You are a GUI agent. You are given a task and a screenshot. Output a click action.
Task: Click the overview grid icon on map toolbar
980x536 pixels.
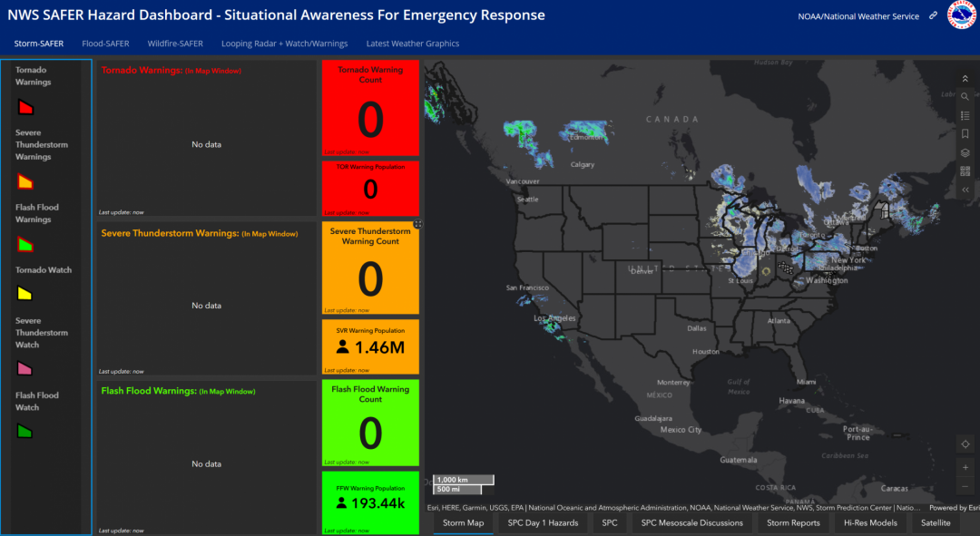[965, 171]
